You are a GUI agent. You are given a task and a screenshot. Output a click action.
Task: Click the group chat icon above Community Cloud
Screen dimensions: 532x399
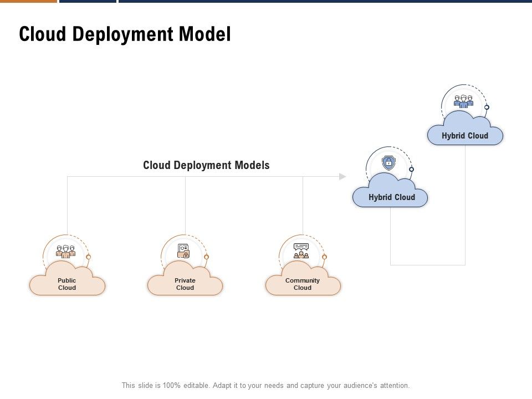point(301,251)
